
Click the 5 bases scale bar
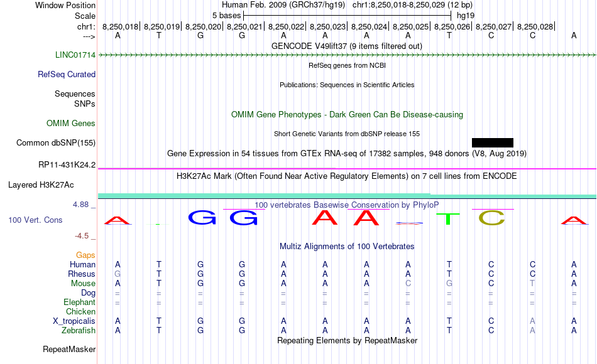[348, 16]
